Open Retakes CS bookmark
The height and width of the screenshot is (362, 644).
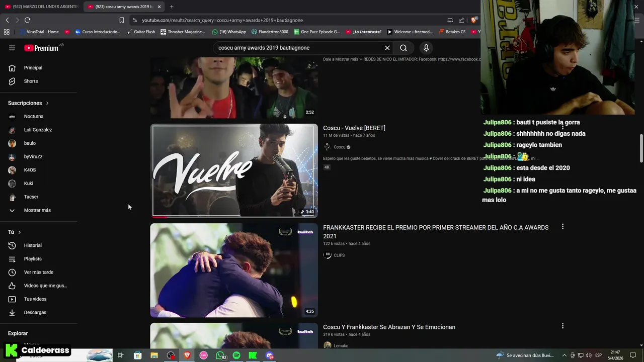452,32
